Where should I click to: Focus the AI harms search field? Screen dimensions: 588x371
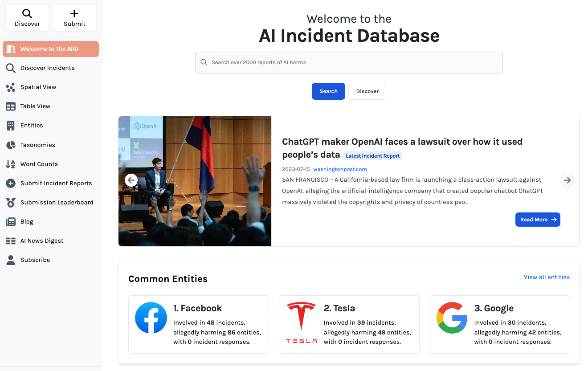pos(349,62)
